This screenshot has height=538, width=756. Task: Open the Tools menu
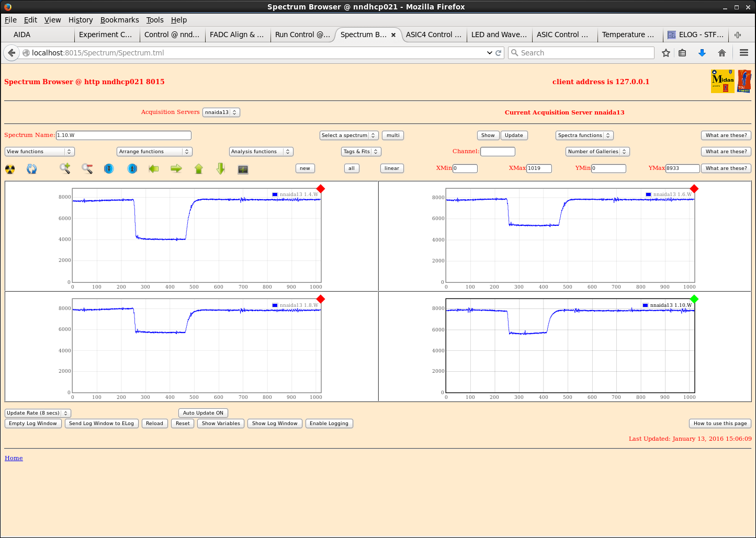(x=155, y=20)
